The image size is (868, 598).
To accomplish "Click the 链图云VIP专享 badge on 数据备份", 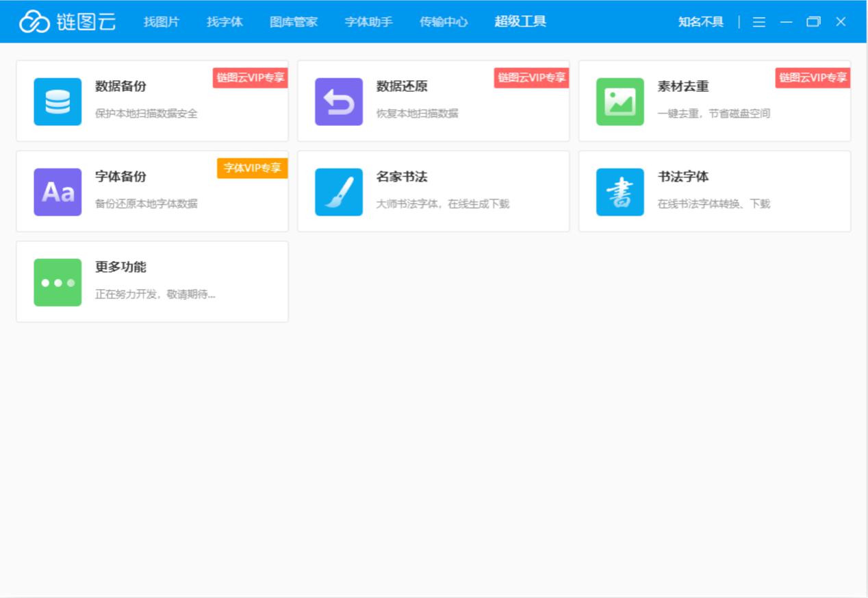I will 251,78.
